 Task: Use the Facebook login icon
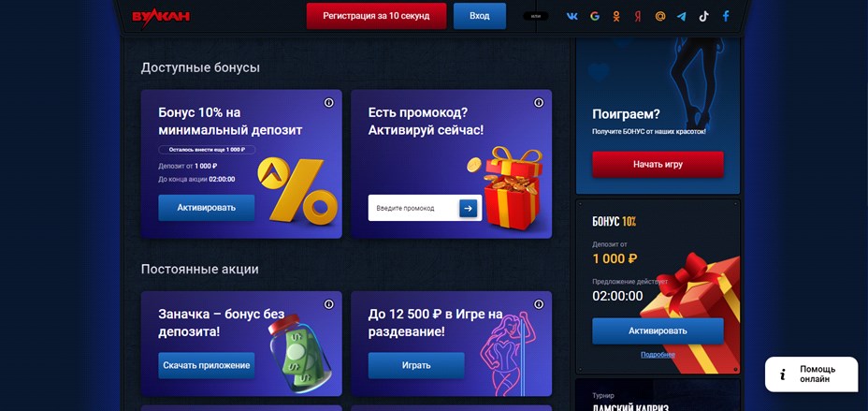coord(726,16)
